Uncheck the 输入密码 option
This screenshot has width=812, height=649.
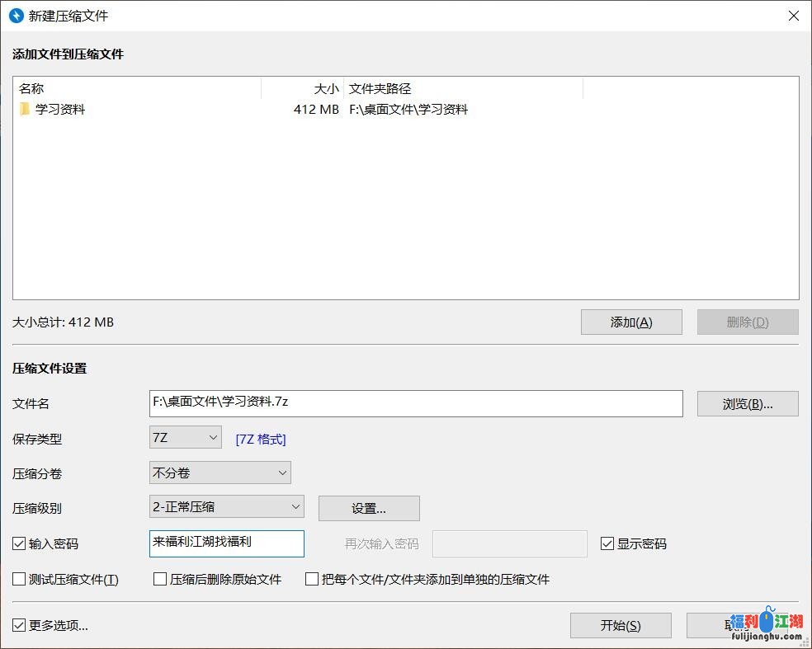pyautogui.click(x=17, y=543)
